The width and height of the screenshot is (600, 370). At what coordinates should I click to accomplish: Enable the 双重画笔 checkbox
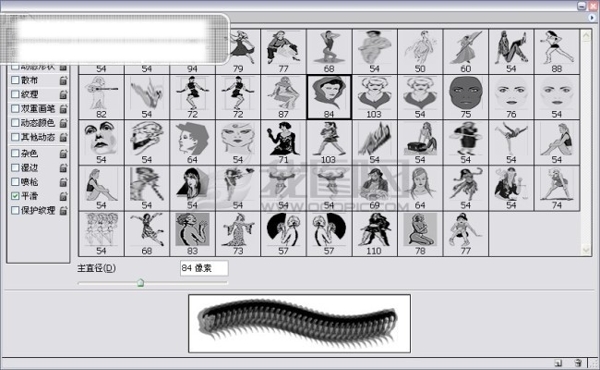15,109
